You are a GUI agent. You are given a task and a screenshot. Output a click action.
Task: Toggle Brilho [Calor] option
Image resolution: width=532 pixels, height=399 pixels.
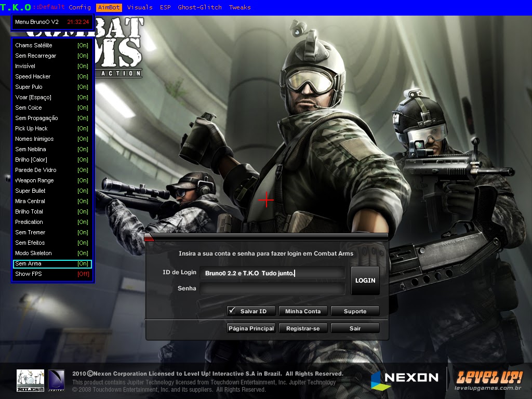(x=52, y=159)
